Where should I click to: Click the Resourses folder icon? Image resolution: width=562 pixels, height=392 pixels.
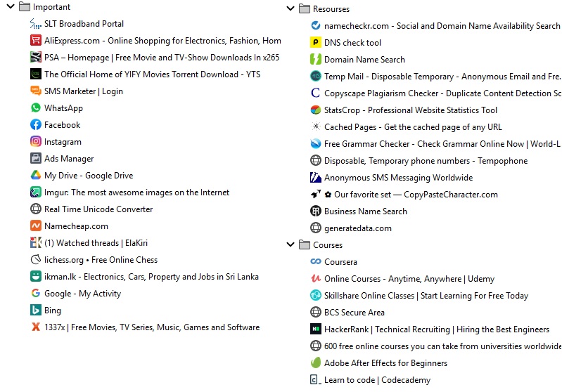pos(305,8)
